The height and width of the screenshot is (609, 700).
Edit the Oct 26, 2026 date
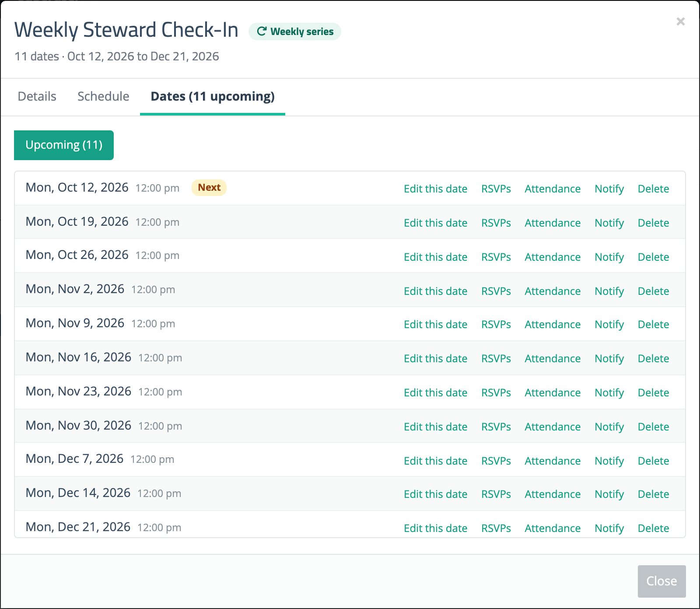point(435,257)
